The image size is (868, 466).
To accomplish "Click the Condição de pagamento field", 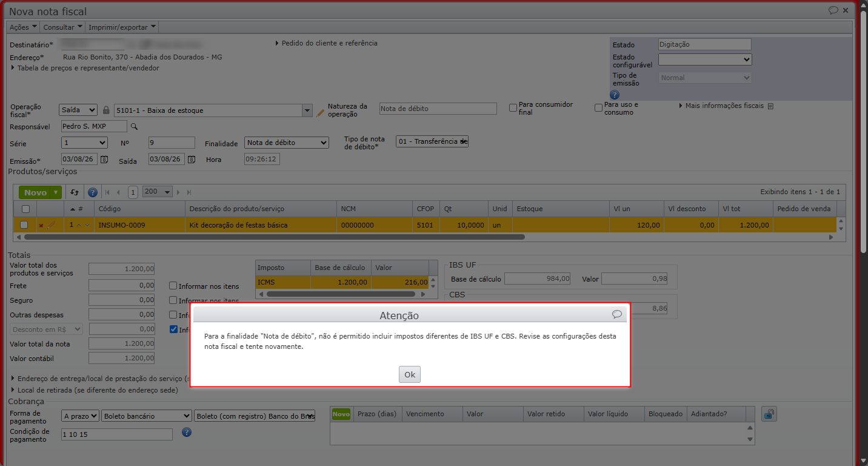I will click(x=117, y=434).
